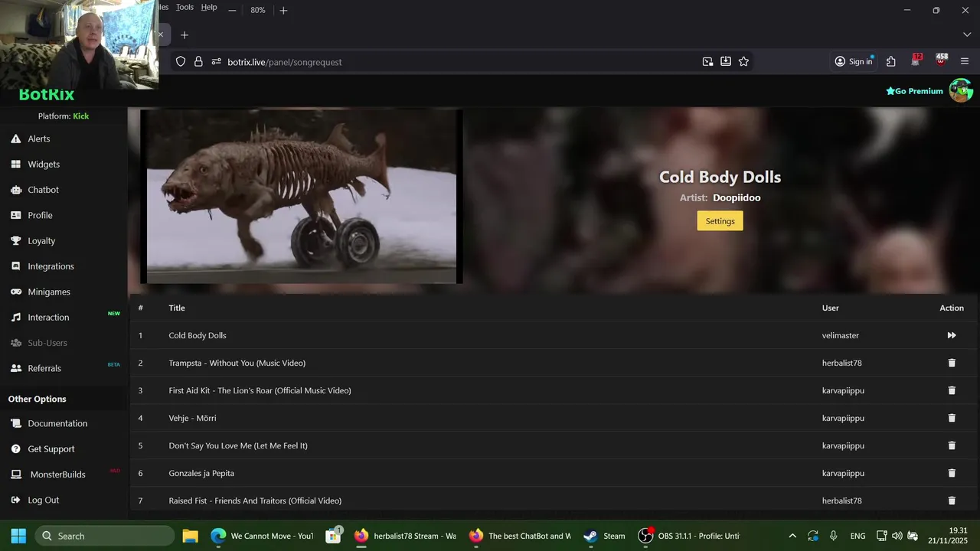Click Go Premium link
Viewport: 980px width, 551px height.
pyautogui.click(x=914, y=91)
